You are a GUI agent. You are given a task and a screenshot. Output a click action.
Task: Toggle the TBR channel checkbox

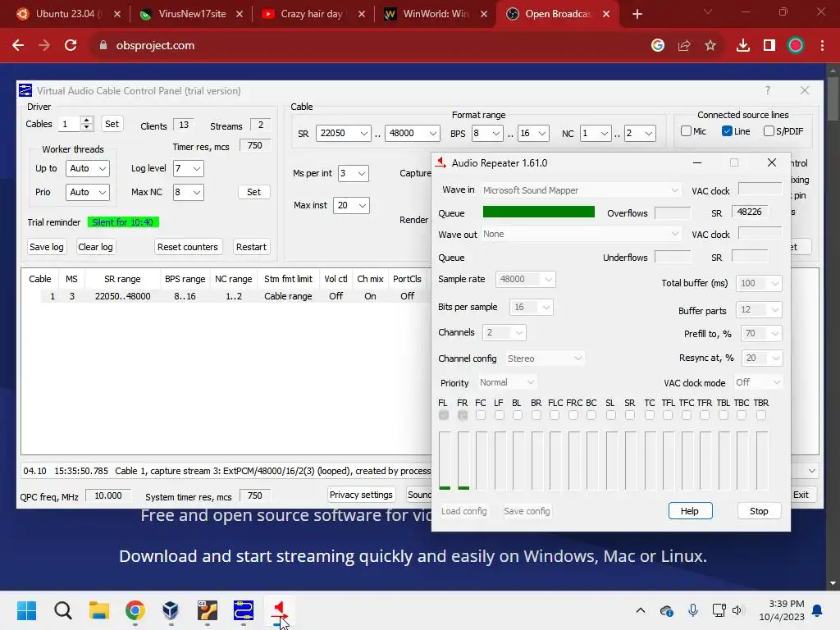pyautogui.click(x=761, y=415)
